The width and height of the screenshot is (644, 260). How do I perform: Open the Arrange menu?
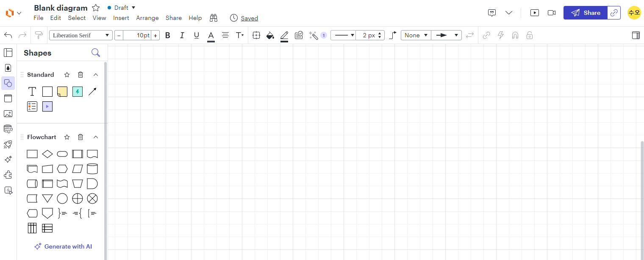147,18
